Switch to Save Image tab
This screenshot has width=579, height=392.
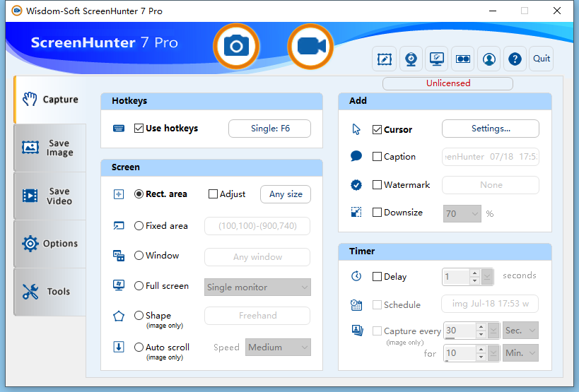click(50, 148)
